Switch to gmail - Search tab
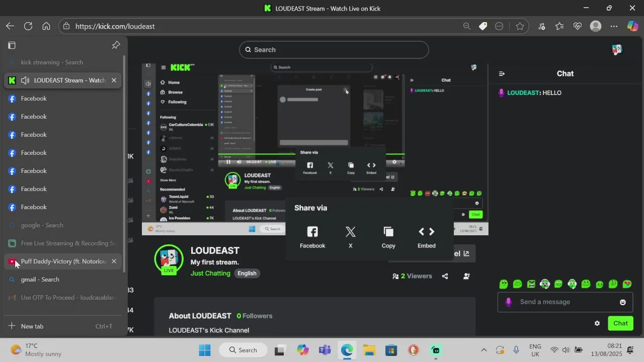 pos(63,280)
